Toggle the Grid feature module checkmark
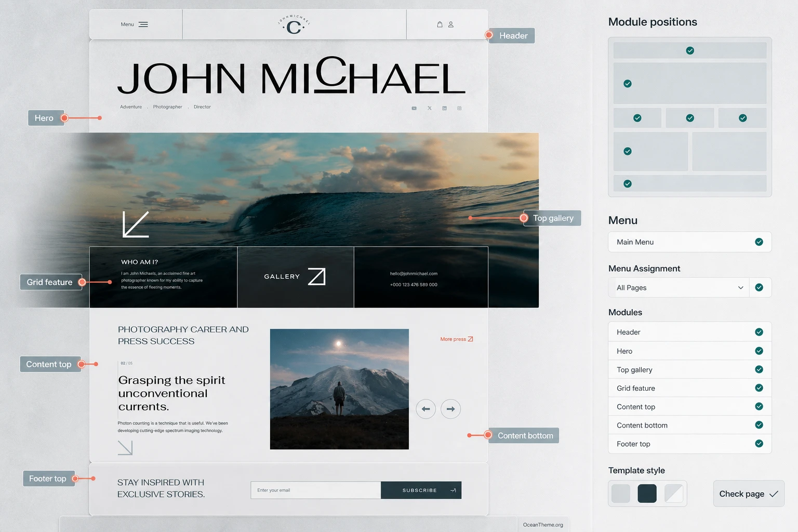Screen dimensions: 798x532 click(x=759, y=388)
